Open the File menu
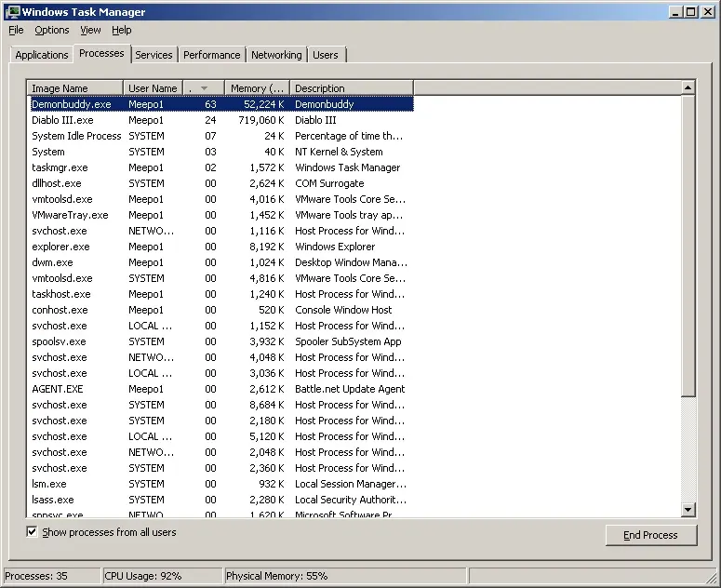The height and width of the screenshot is (588, 721). [16, 30]
